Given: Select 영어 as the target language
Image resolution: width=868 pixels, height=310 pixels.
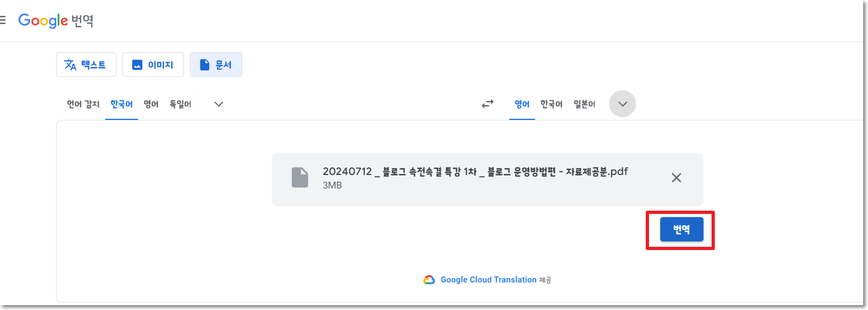Looking at the screenshot, I should [x=522, y=104].
